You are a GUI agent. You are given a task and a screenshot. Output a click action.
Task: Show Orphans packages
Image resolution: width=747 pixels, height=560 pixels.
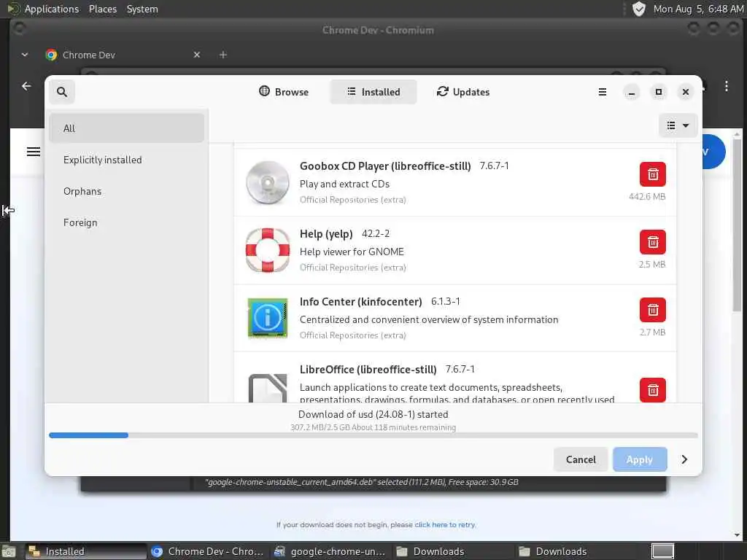pos(127,191)
